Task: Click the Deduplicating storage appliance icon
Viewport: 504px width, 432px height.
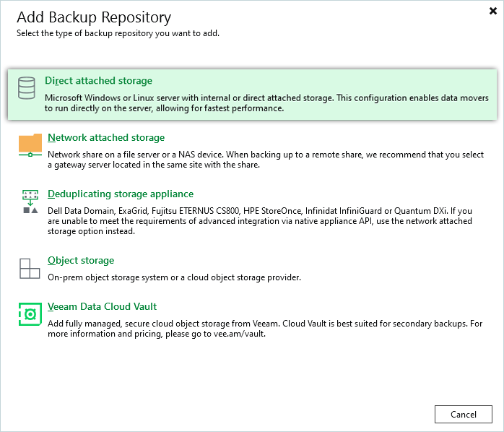Action: 30,202
